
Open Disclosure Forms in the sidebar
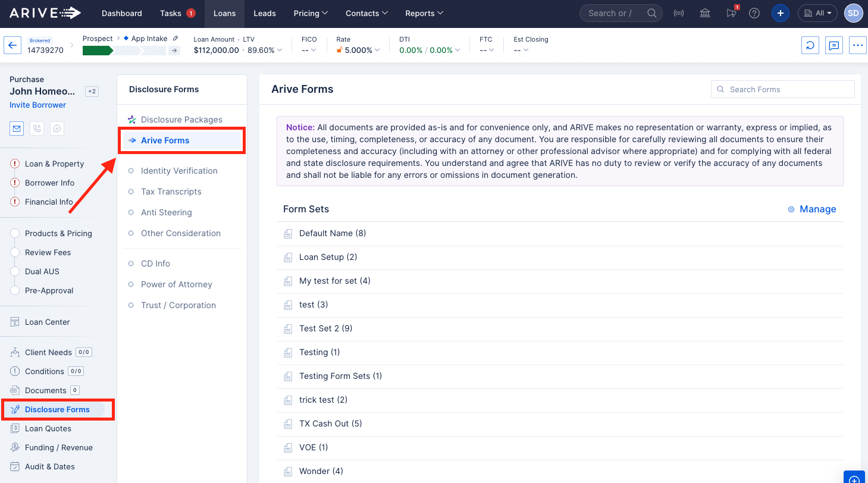pos(57,409)
